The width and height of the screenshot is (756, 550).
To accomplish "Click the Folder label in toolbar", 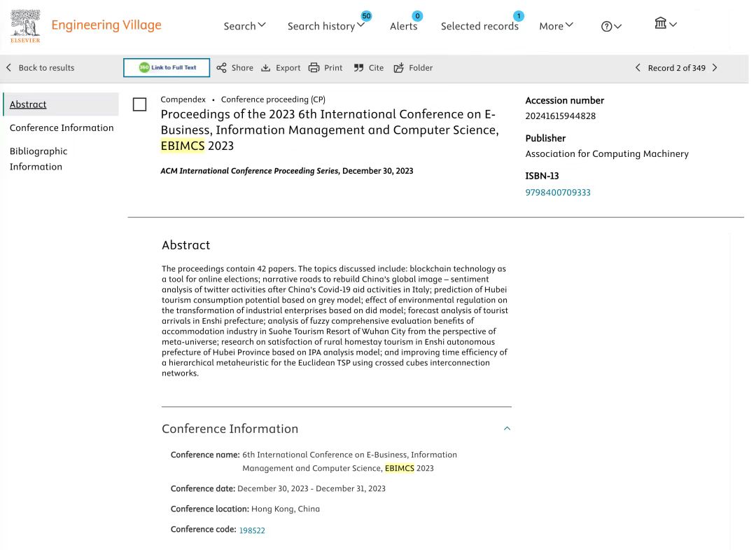I will (x=421, y=68).
